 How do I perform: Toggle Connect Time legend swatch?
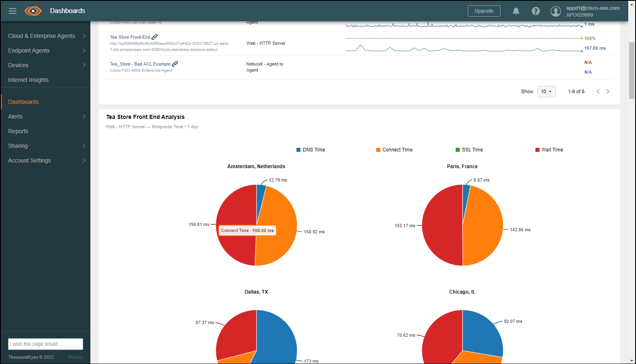378,150
